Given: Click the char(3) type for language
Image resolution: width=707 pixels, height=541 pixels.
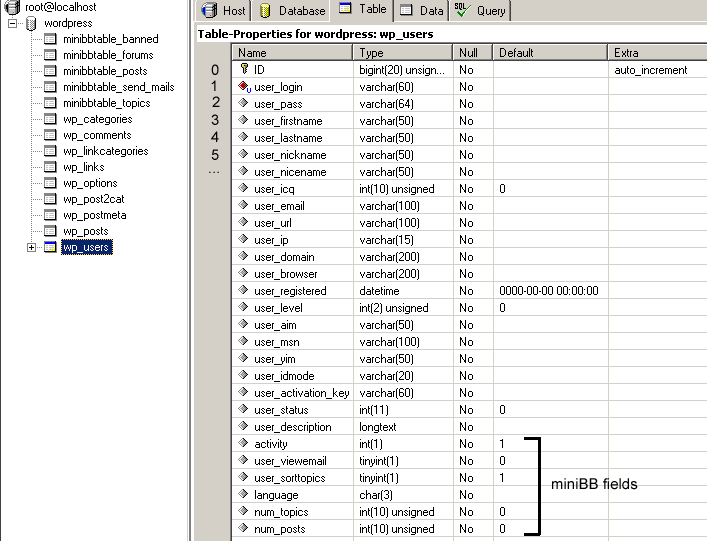Looking at the screenshot, I should (376, 495).
